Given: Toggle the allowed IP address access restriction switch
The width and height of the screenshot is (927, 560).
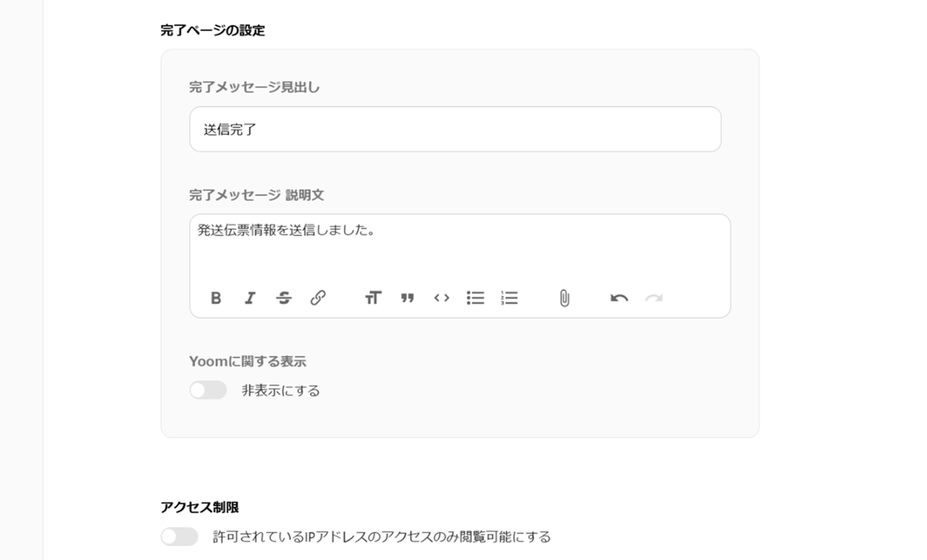Looking at the screenshot, I should [x=180, y=537].
